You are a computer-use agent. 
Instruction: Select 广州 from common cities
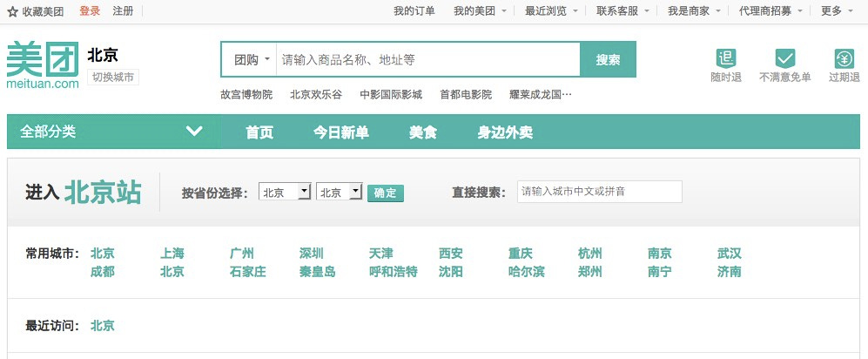[x=242, y=254]
